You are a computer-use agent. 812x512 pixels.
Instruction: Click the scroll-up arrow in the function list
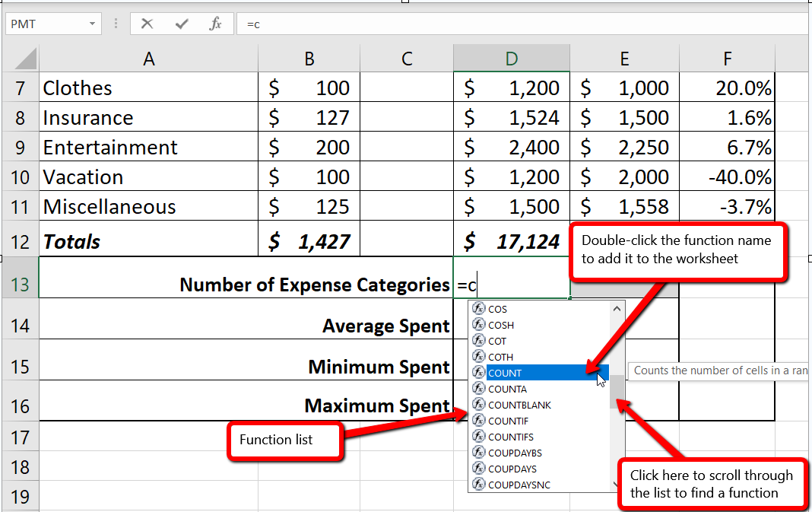point(617,309)
